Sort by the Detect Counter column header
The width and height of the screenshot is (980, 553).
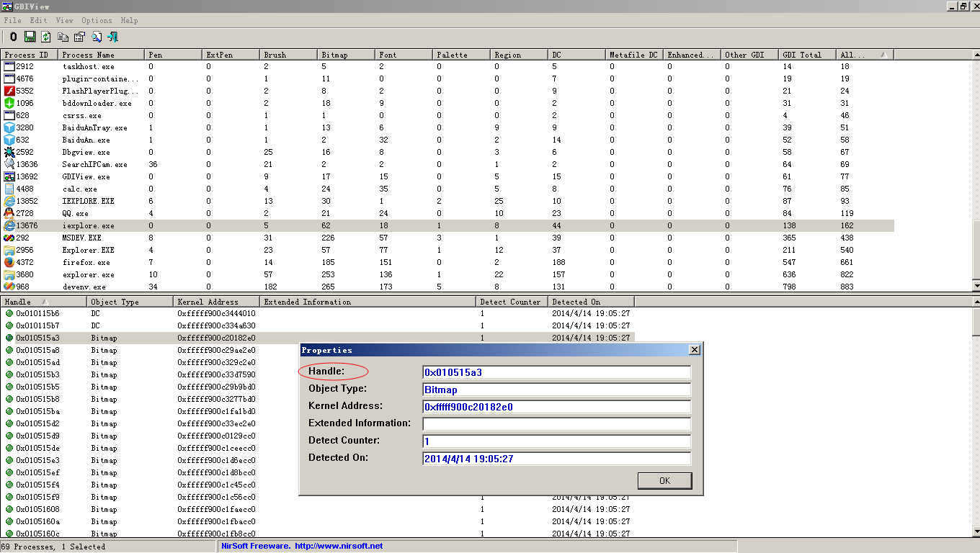(512, 302)
